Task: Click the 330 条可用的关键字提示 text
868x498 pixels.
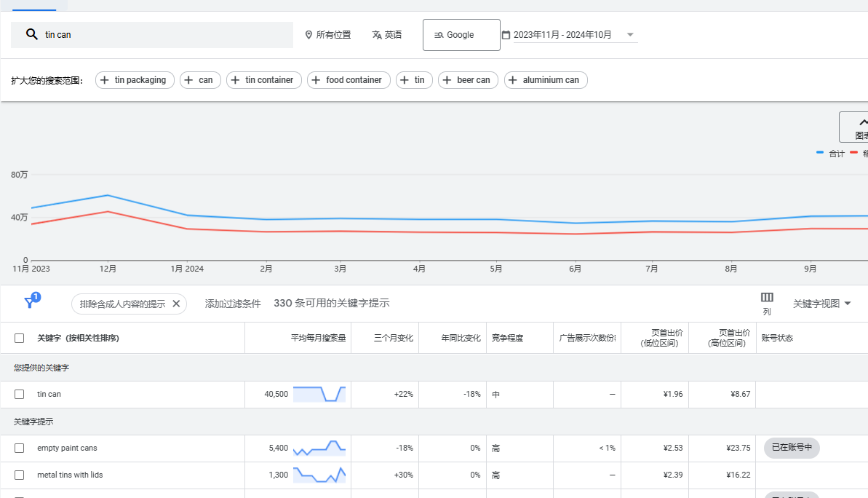Action: [x=332, y=304]
